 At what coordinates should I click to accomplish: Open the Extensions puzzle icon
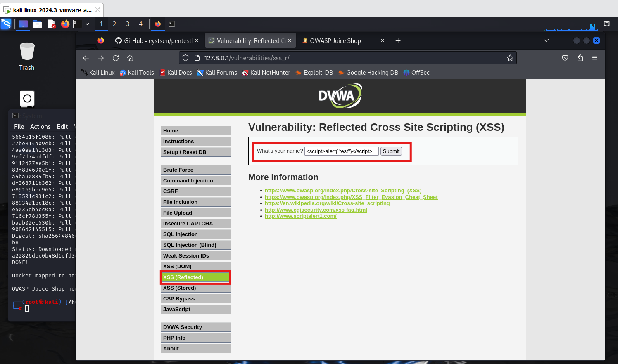(580, 58)
